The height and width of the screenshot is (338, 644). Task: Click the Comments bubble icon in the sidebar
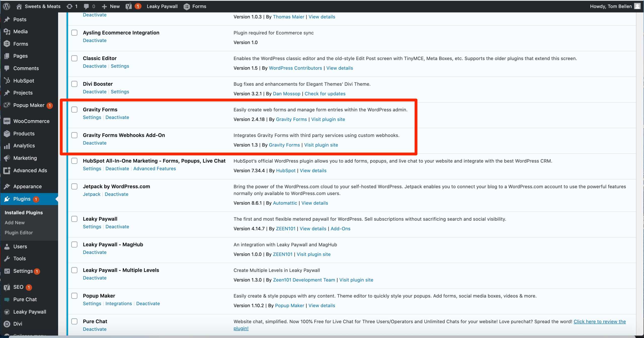click(x=7, y=68)
